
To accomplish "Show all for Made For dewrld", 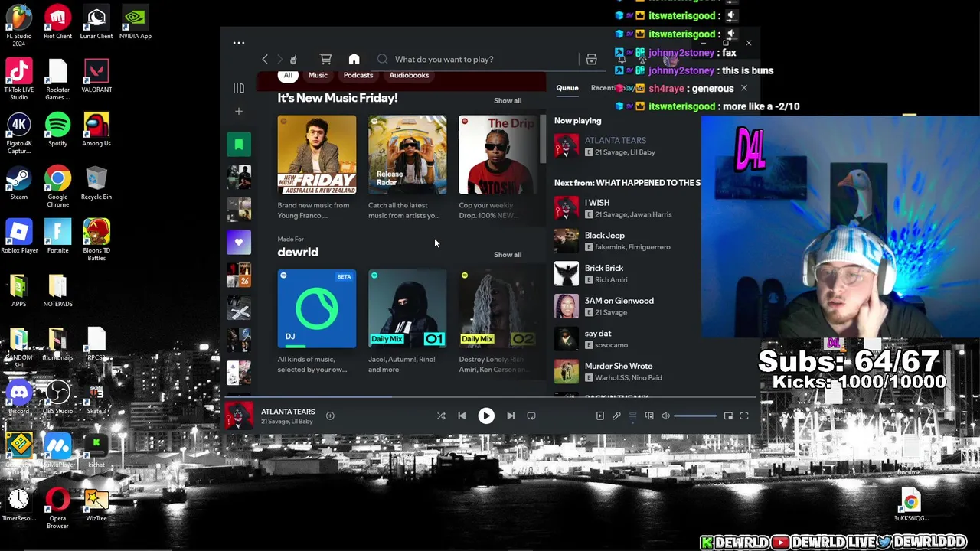I will 508,255.
